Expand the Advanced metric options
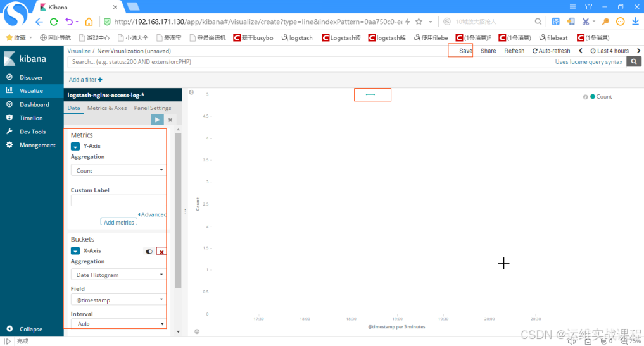Screen dimensions: 644x346 (x=153, y=214)
